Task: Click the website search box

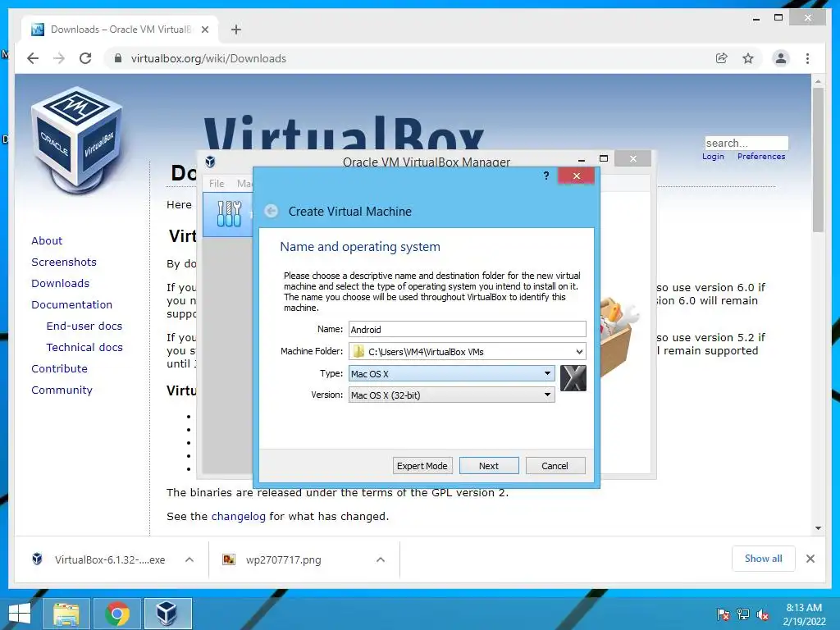Action: [x=746, y=143]
